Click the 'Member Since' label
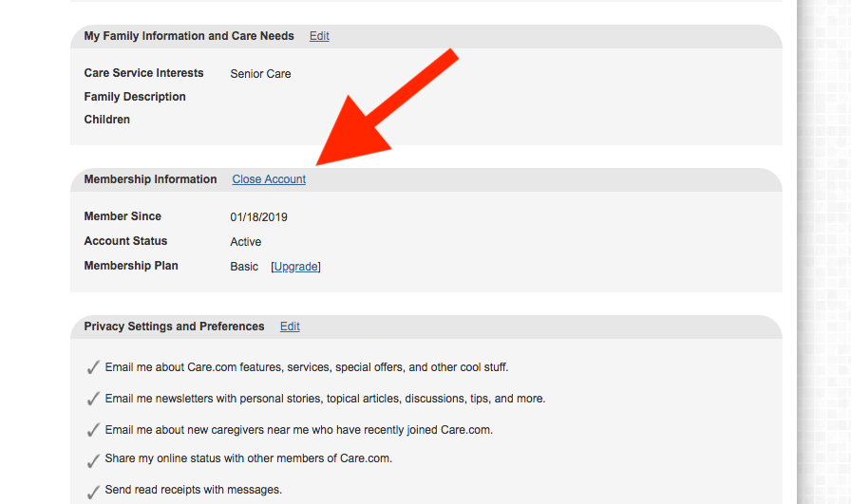The height and width of the screenshot is (504, 851). click(123, 215)
